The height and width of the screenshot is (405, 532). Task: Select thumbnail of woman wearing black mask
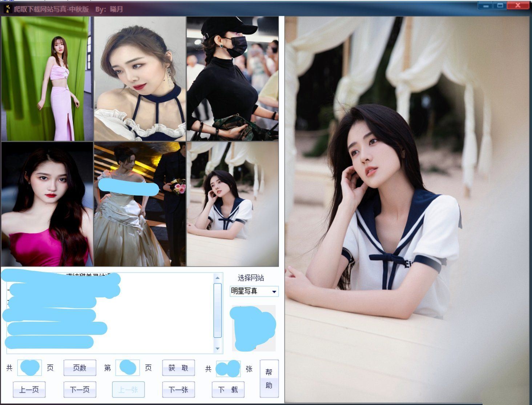coord(233,79)
